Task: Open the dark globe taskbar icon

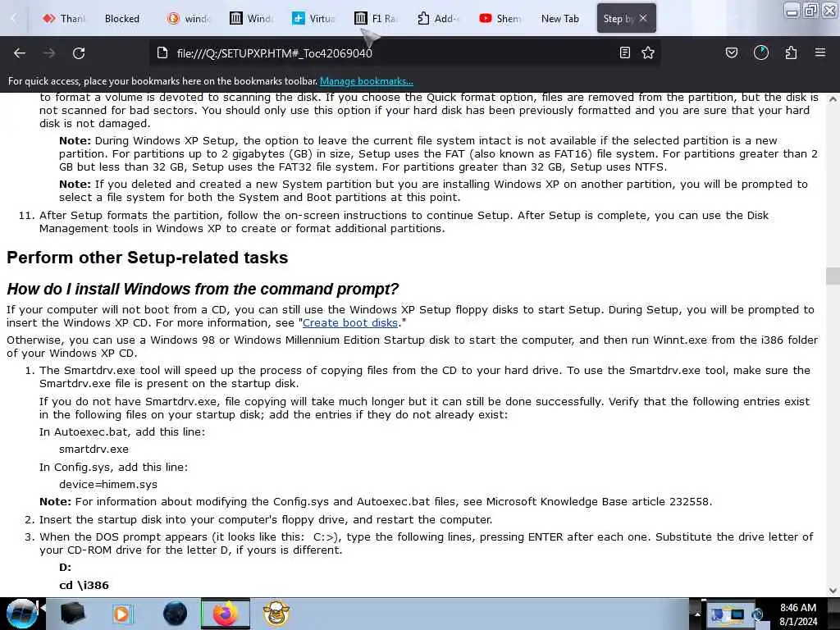Action: click(175, 614)
